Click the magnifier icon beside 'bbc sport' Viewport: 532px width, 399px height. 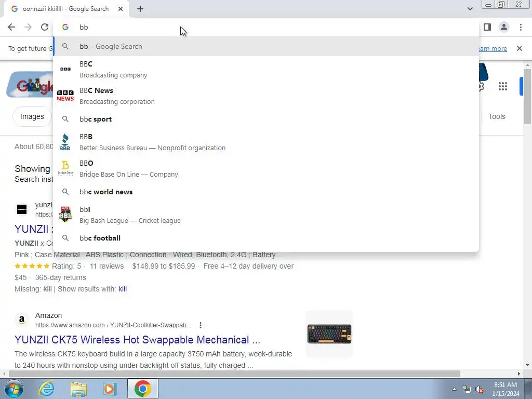(65, 119)
